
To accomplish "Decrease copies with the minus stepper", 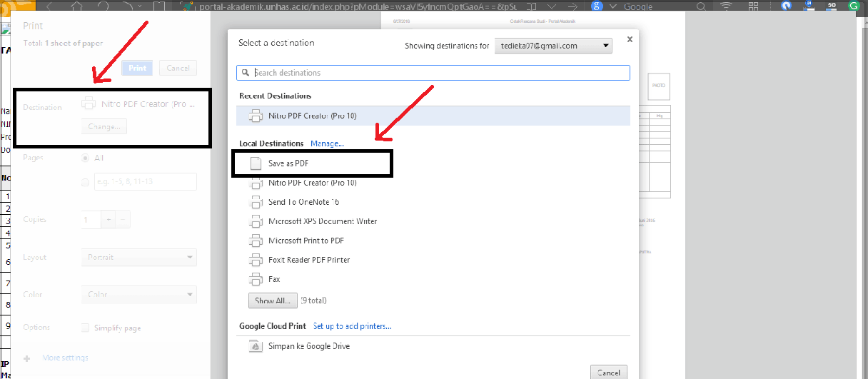I will point(123,220).
